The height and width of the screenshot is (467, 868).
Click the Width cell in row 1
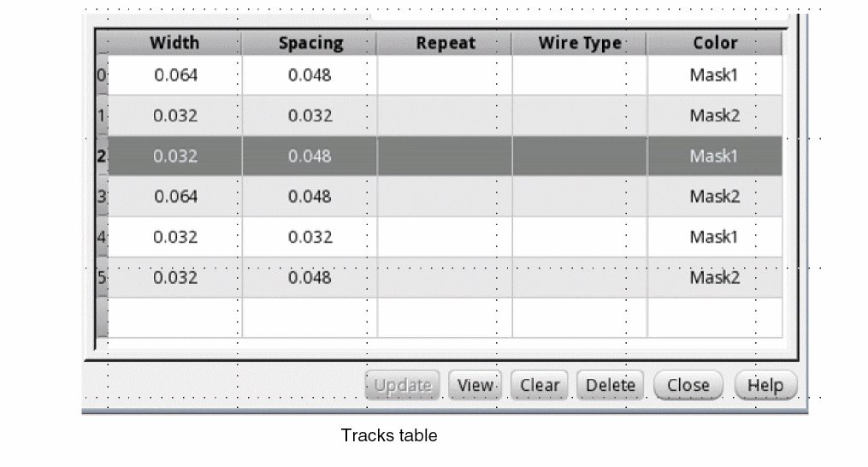(174, 115)
